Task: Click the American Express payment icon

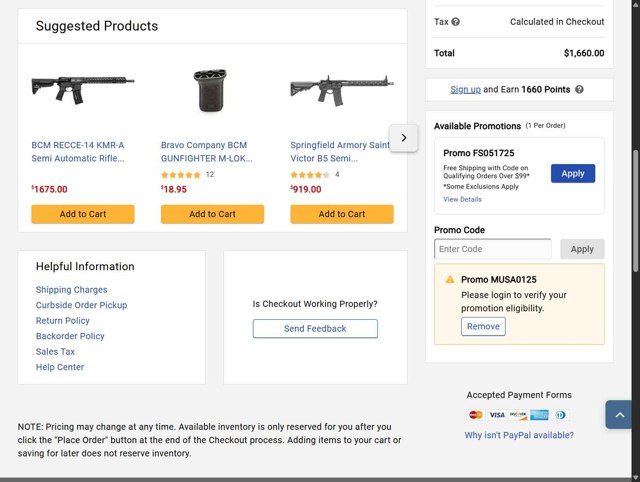Action: point(539,415)
